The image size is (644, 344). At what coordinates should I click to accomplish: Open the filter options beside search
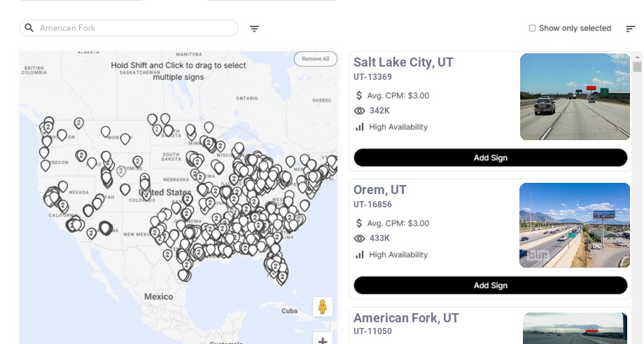click(254, 29)
